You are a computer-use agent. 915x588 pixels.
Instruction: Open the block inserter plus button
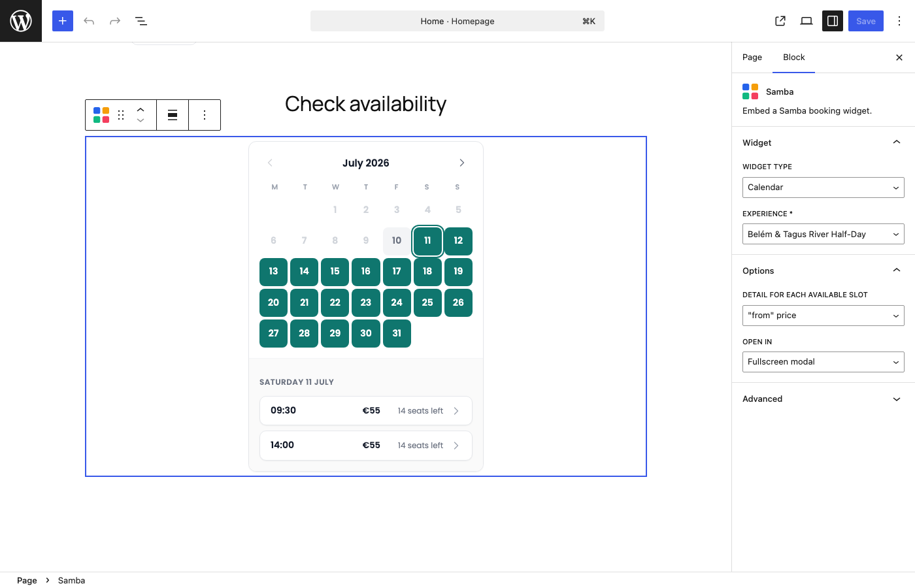[63, 21]
